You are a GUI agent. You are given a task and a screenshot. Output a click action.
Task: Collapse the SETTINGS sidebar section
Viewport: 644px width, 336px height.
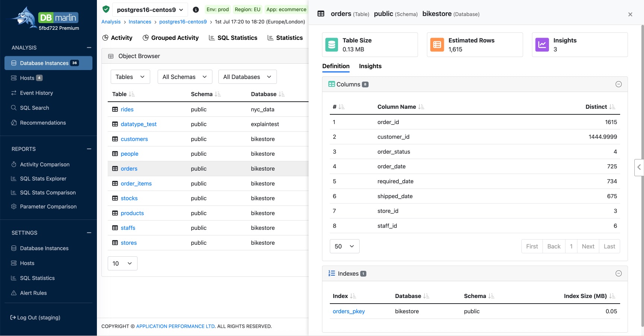[89, 233]
